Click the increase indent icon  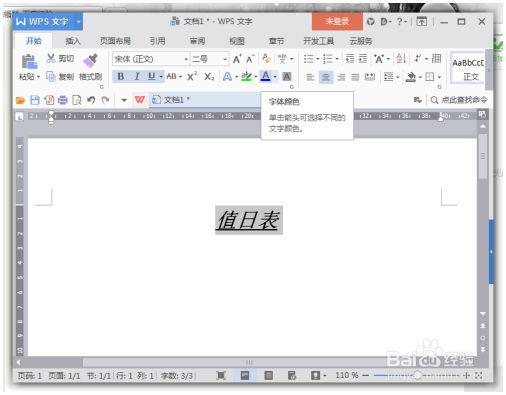(x=363, y=59)
